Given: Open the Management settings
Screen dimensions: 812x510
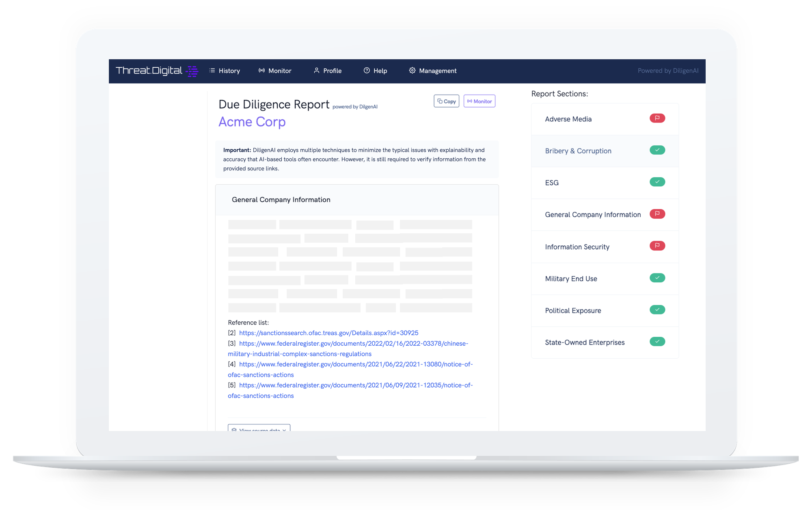Looking at the screenshot, I should point(433,71).
